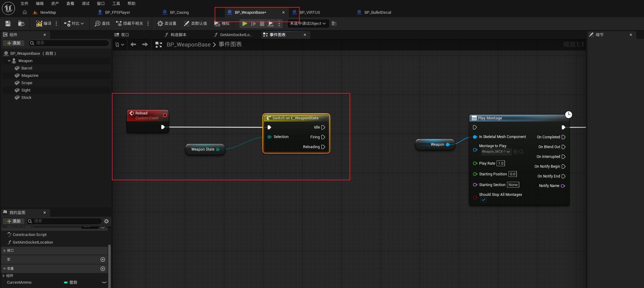
Task: Click the 查找 find tool
Action: tap(102, 24)
